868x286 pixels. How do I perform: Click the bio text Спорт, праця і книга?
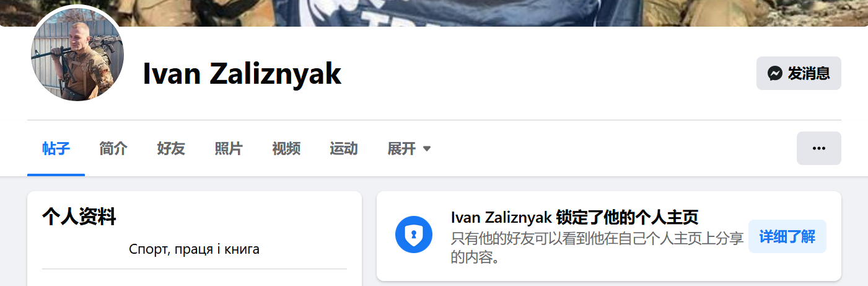click(x=194, y=249)
